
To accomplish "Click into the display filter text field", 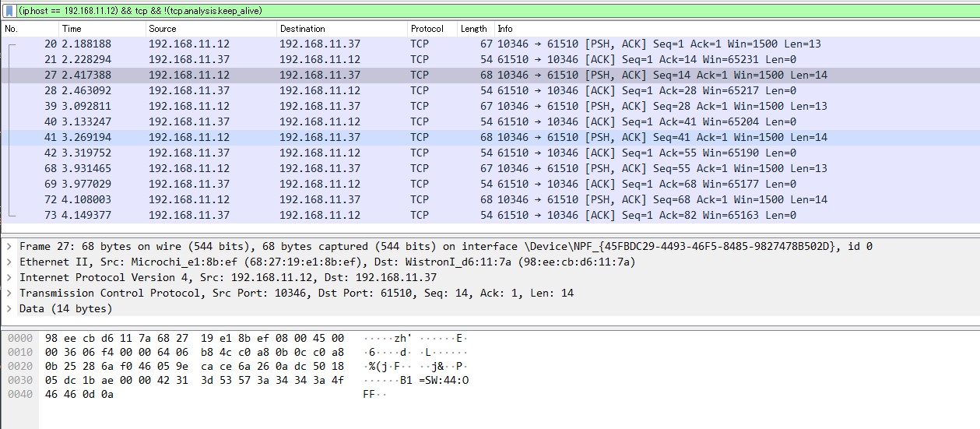I will pyautogui.click(x=467, y=11).
